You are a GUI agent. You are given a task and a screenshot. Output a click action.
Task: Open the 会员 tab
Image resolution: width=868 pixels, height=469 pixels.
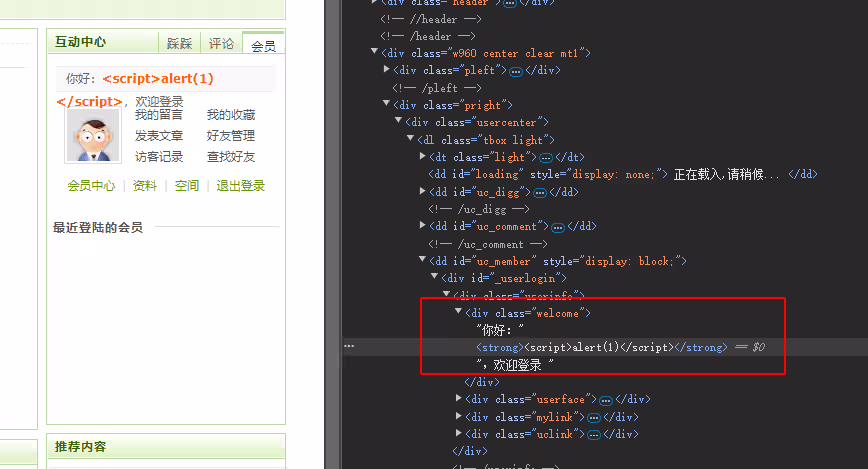[263, 45]
